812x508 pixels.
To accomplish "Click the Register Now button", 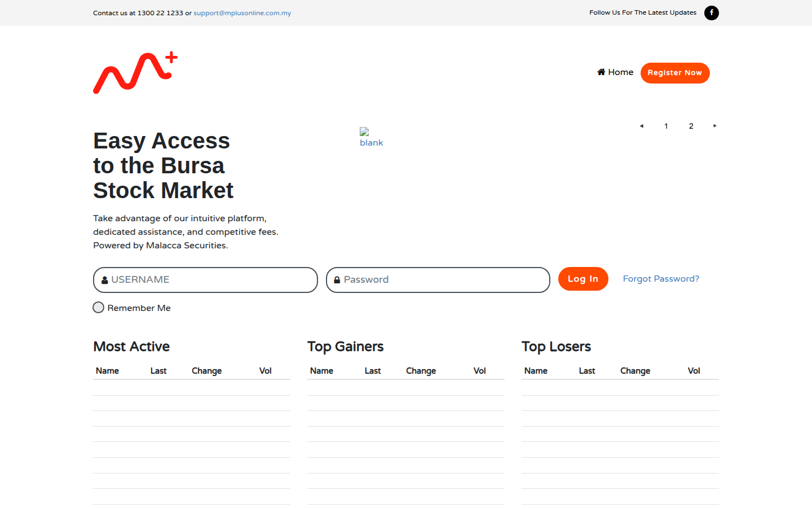I will (675, 73).
